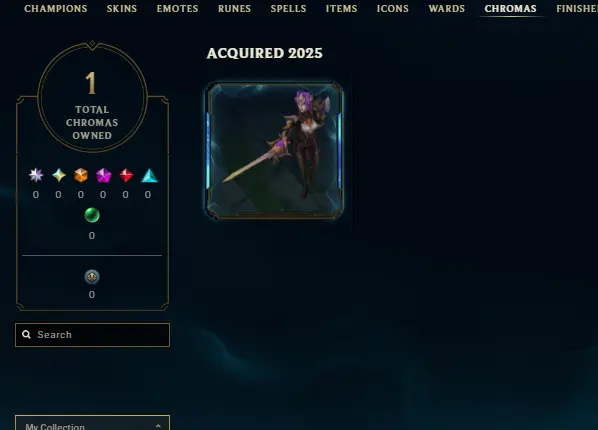The height and width of the screenshot is (430, 598).
Task: Select the orange hexagon gemstone icon
Action: tap(81, 175)
